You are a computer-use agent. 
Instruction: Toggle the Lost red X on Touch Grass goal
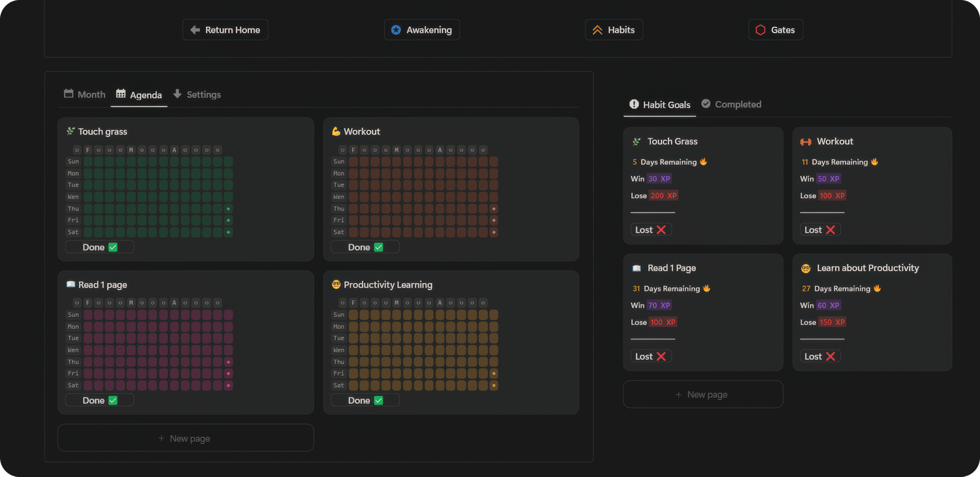point(661,230)
